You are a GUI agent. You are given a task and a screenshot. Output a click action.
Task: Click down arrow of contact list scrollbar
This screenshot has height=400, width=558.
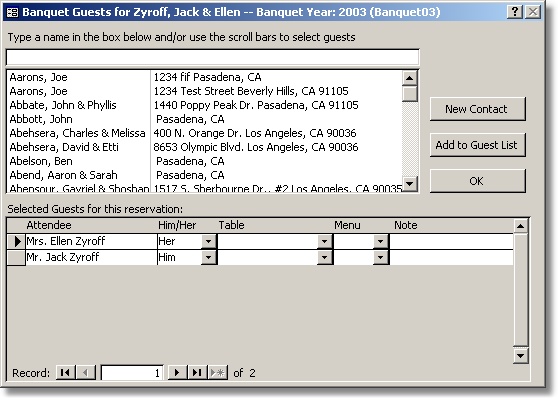pos(410,184)
